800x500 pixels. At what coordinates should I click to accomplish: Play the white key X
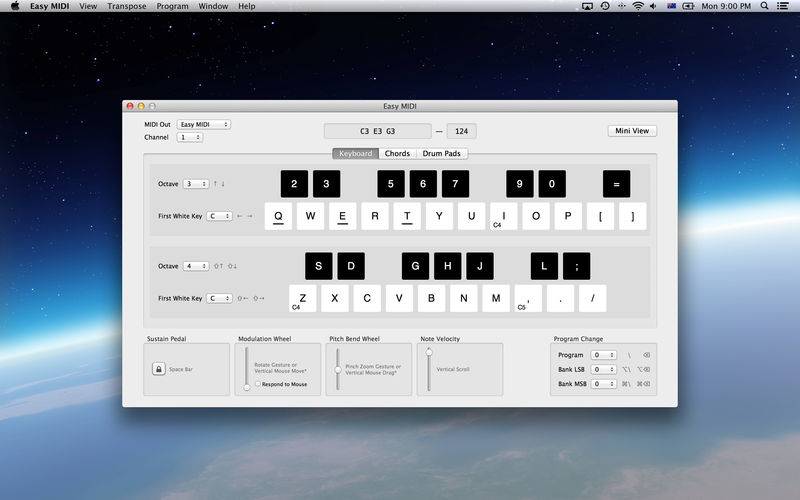pyautogui.click(x=335, y=298)
